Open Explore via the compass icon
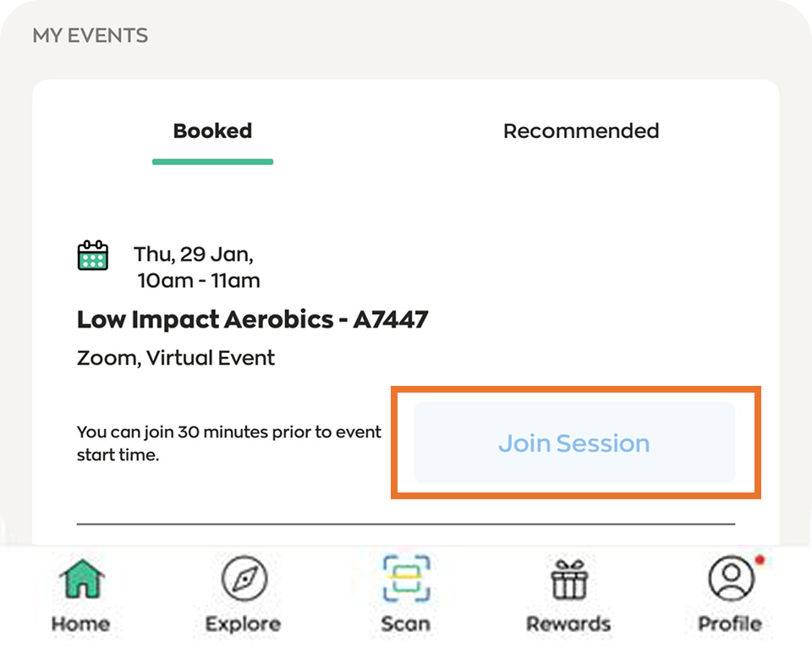812x671 pixels. [244, 580]
